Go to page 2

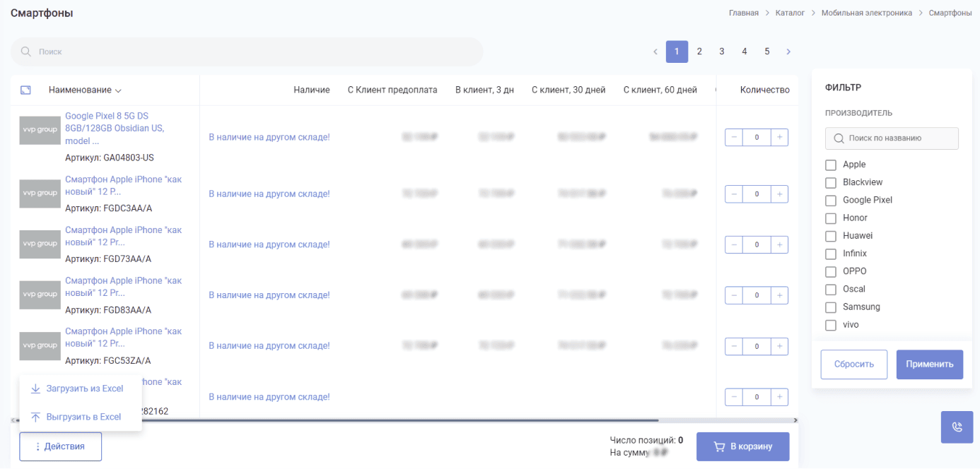(699, 52)
